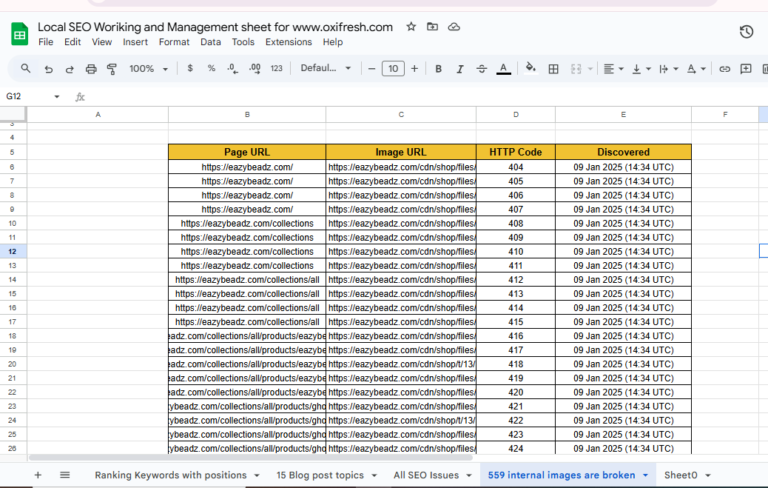Image resolution: width=768 pixels, height=488 pixels.
Task: Click the document title text
Action: 215,27
